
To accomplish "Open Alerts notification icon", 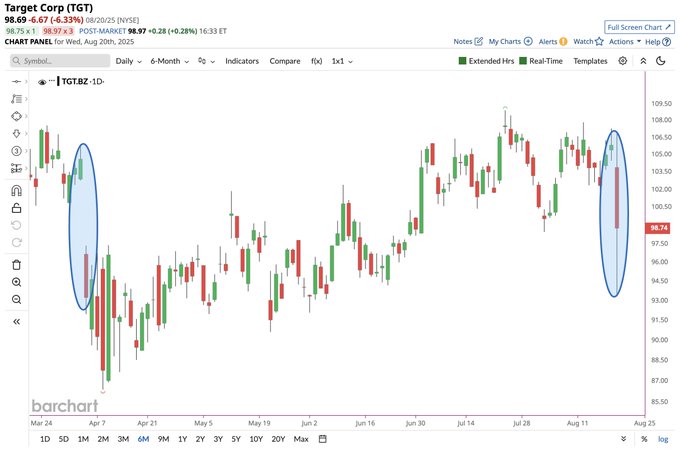I will click(x=563, y=42).
